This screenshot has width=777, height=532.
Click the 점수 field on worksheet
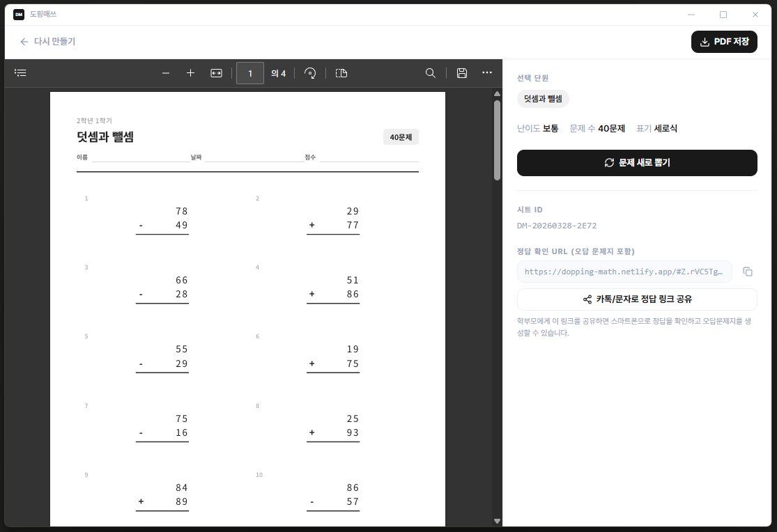point(361,157)
